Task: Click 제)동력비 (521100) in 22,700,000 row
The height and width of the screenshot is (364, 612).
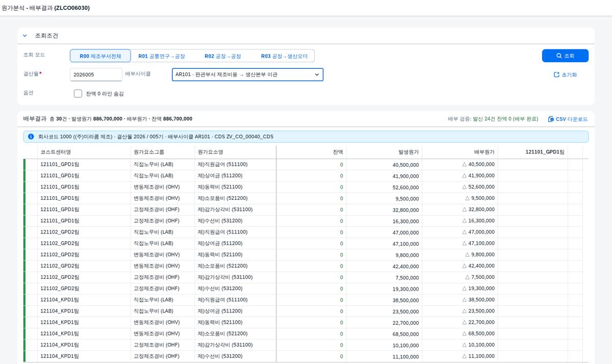Action: click(220, 322)
